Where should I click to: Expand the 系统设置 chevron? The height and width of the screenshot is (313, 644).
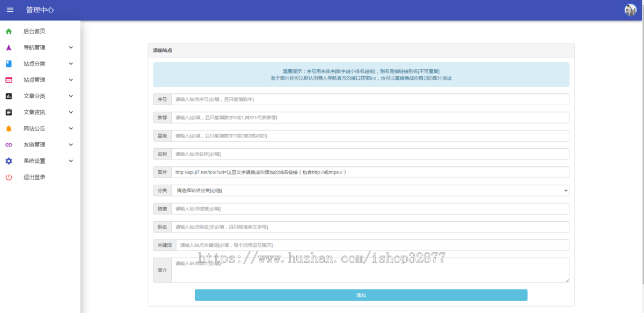(71, 161)
